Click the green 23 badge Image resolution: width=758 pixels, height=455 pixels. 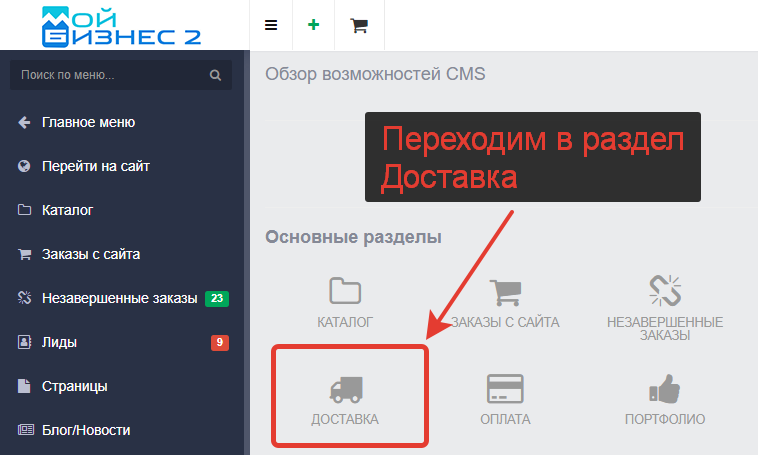[217, 299]
